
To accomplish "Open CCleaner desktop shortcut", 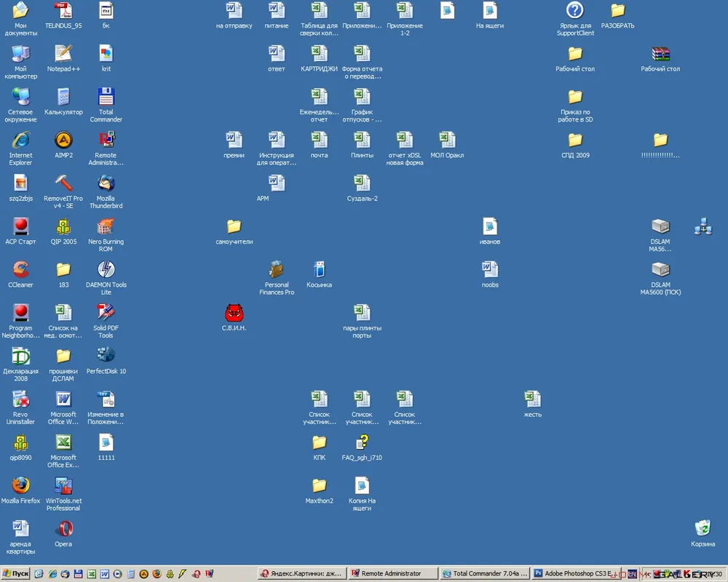I will [x=20, y=270].
